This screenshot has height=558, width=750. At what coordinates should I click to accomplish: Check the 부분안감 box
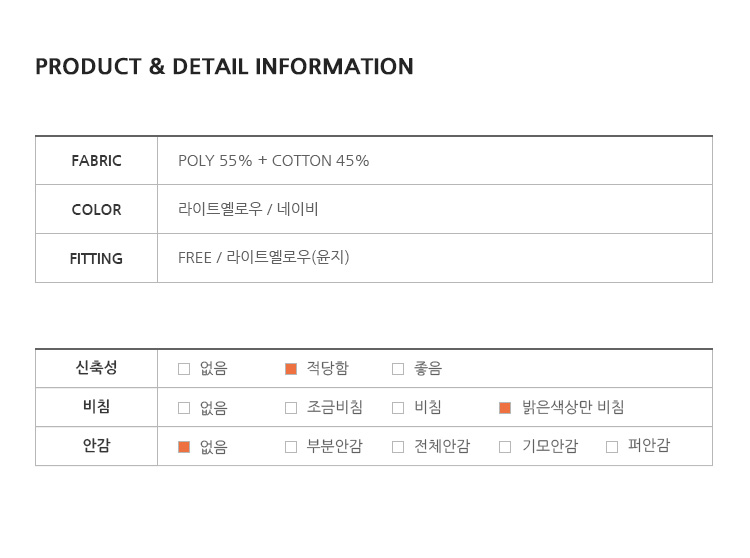click(x=291, y=447)
